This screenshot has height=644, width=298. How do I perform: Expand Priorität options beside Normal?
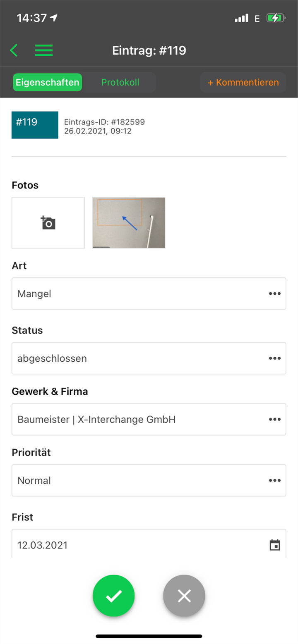[x=274, y=480]
